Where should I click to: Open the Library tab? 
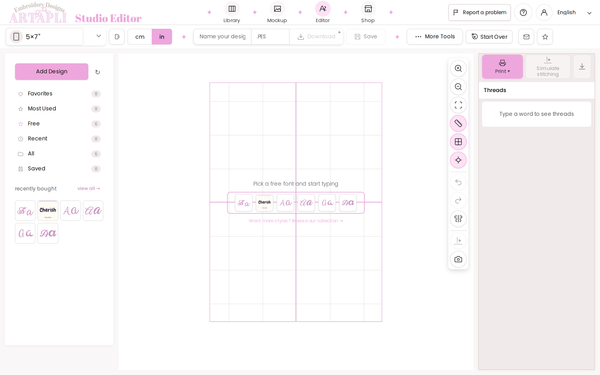pyautogui.click(x=232, y=13)
